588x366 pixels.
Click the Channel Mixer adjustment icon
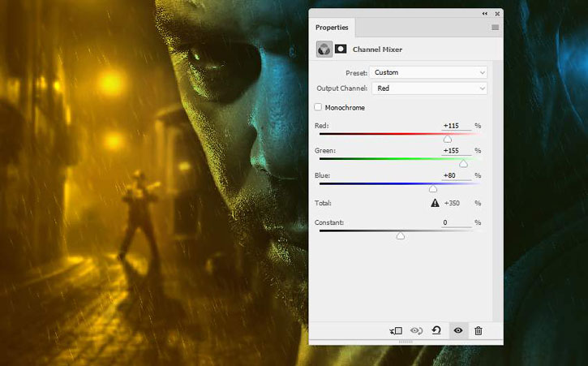click(324, 50)
